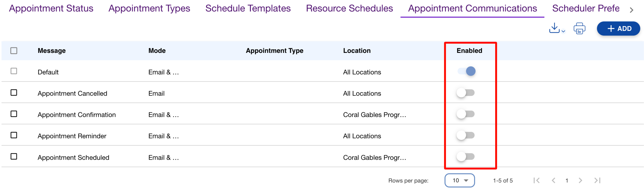Click the Message column header
Screen dimensions: 644x191
[x=52, y=51]
